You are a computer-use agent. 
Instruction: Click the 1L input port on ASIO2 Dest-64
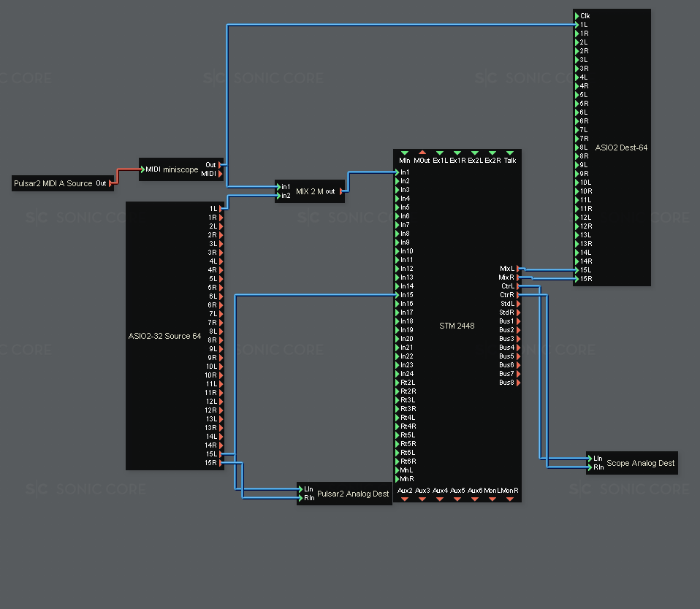pyautogui.click(x=577, y=25)
